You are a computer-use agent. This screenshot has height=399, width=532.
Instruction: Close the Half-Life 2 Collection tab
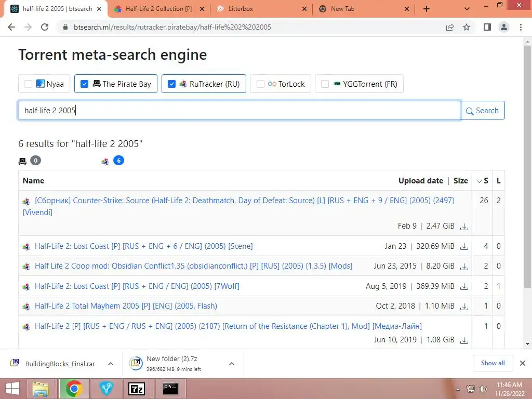click(202, 9)
